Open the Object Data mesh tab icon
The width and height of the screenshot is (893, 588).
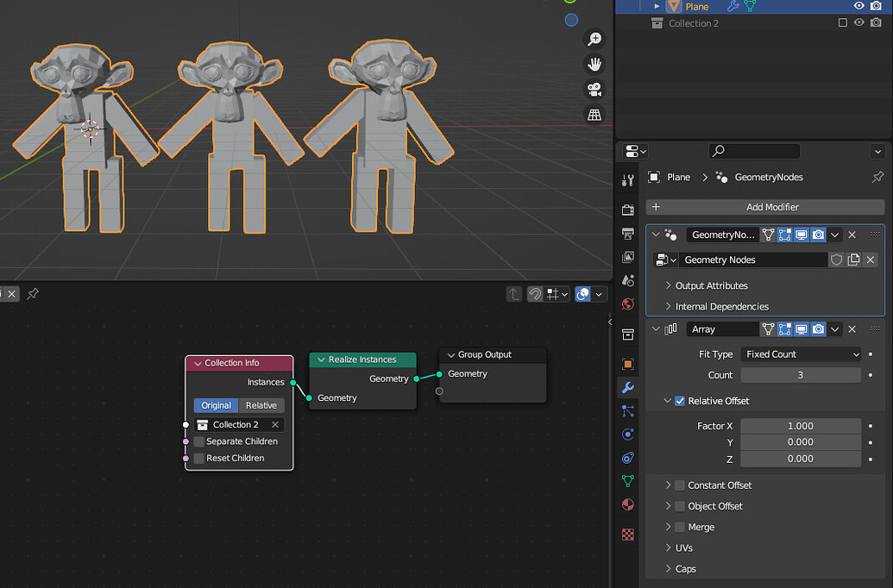627,481
